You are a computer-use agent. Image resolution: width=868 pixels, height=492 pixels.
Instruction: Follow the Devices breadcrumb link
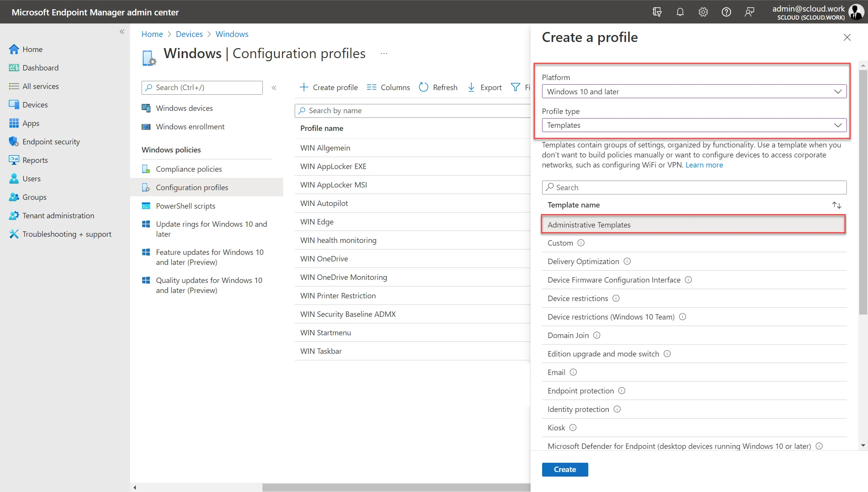189,34
